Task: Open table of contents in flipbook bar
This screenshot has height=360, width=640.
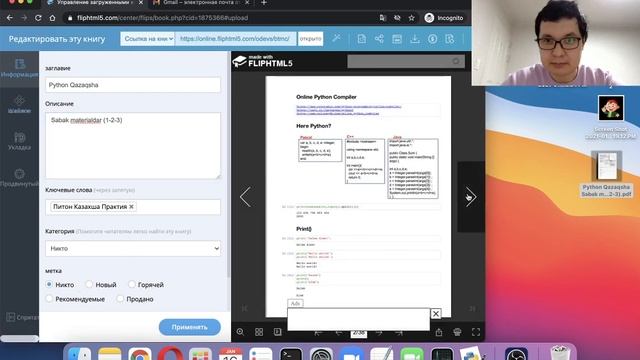Action: (278, 332)
